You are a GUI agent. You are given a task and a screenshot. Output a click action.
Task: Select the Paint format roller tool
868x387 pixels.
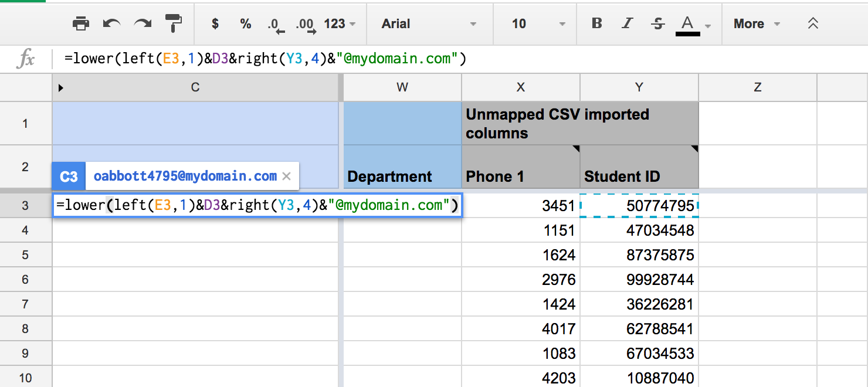(174, 24)
